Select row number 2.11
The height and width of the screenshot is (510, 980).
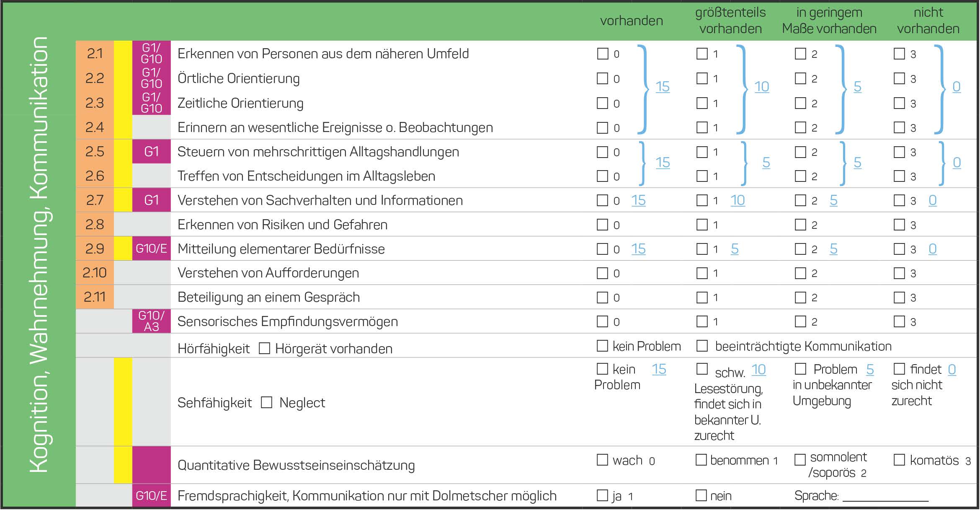pos(95,297)
